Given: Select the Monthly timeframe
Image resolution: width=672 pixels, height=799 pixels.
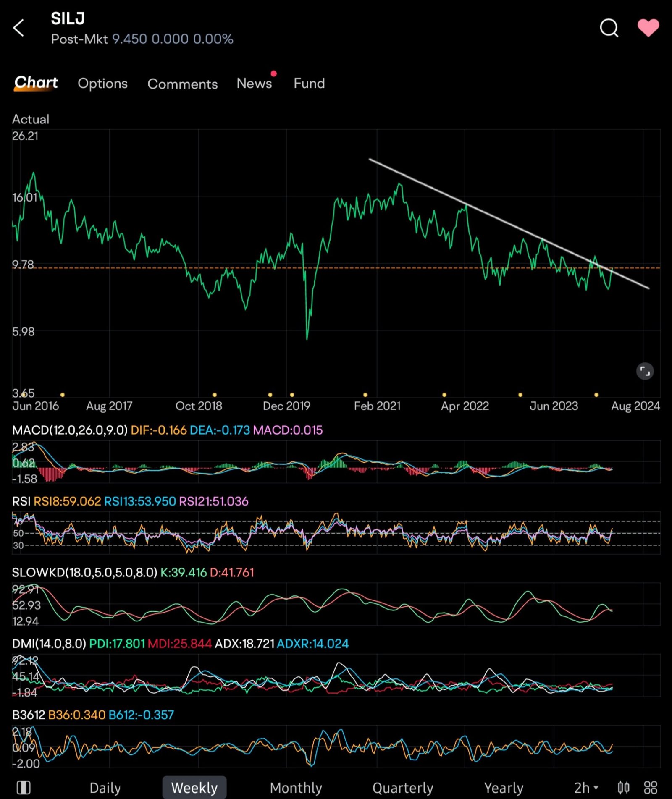Looking at the screenshot, I should (296, 788).
